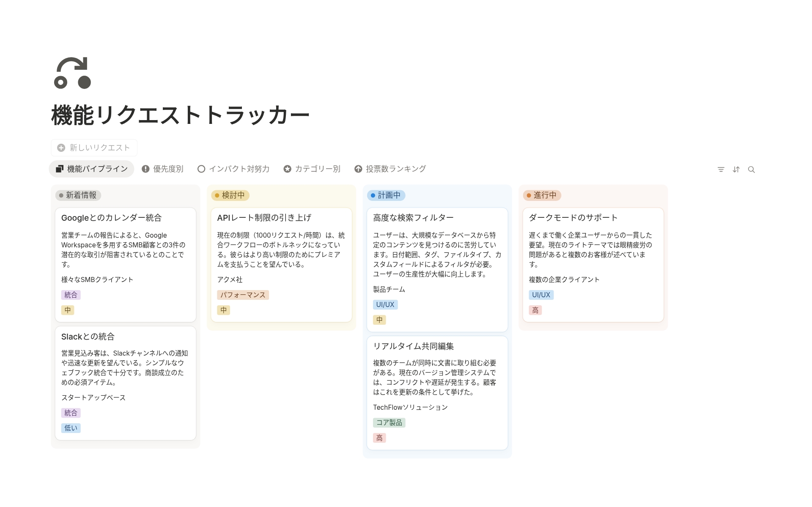
Task: Click the 複数の企業クライアント requester text
Action: pyautogui.click(x=564, y=280)
